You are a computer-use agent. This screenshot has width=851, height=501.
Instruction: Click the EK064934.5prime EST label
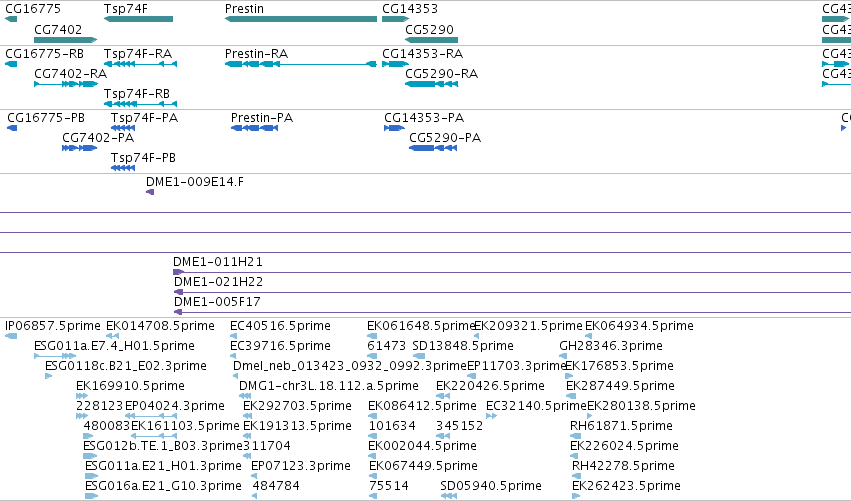(x=639, y=326)
